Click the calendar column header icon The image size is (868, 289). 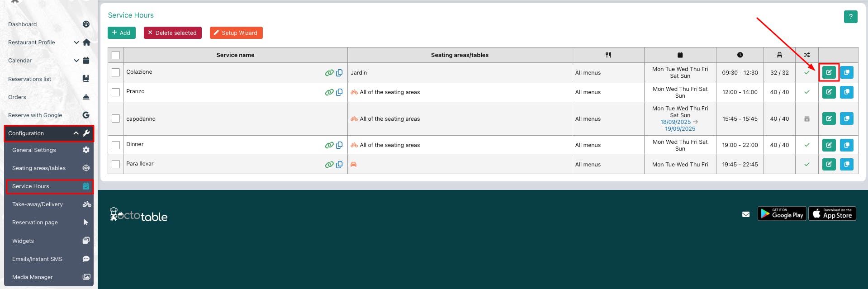tap(680, 55)
